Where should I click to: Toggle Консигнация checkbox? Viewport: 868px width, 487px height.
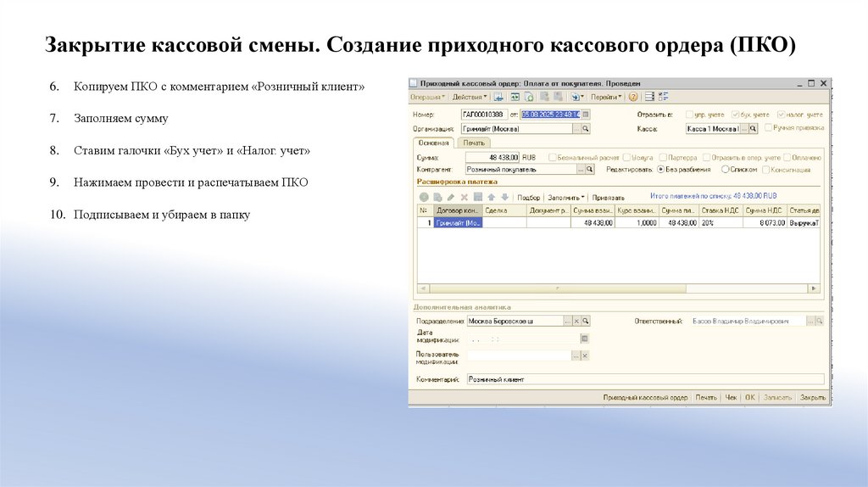point(766,170)
